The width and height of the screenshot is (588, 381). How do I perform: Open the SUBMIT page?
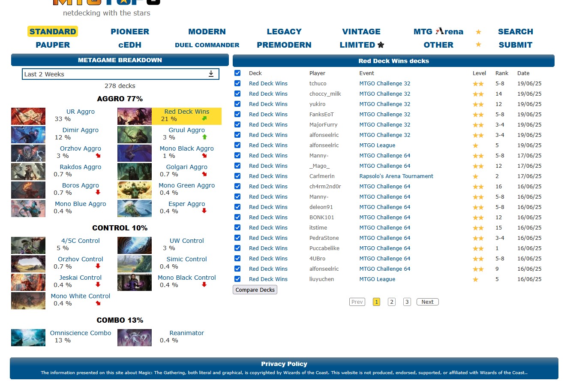click(516, 45)
